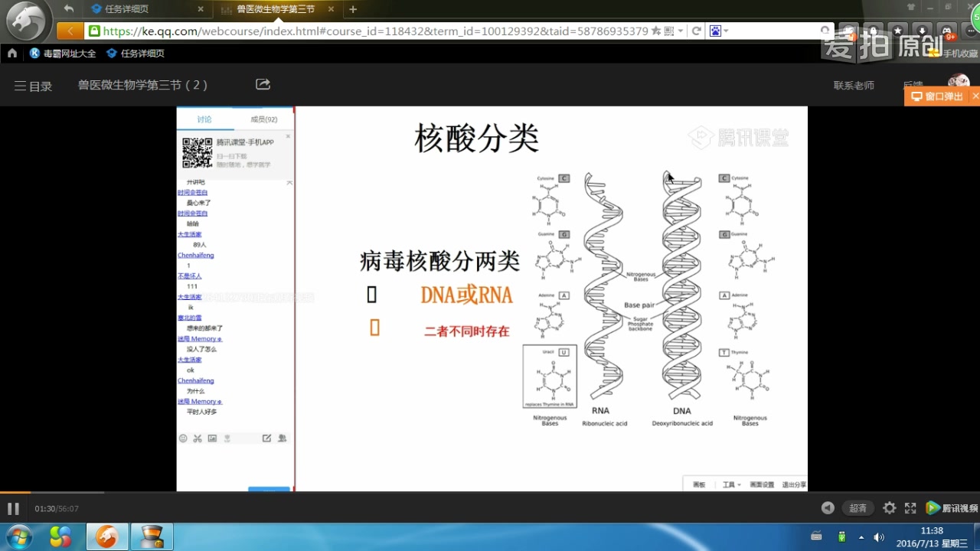Viewport: 980px width, 551px height.
Task: Click the 腾讯视频 logo
Action: click(x=952, y=508)
